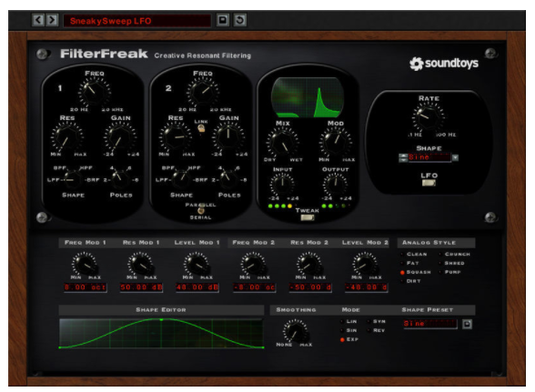Enable Rev mode option
The image size is (535, 392).
376,330
